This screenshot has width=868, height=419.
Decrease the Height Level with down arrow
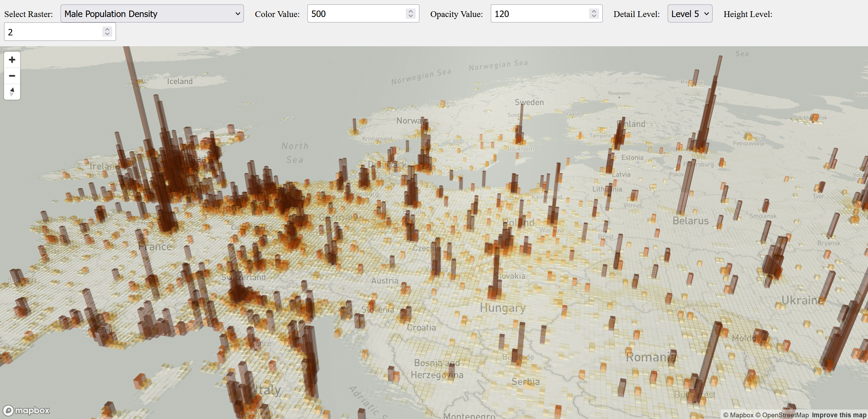point(107,34)
